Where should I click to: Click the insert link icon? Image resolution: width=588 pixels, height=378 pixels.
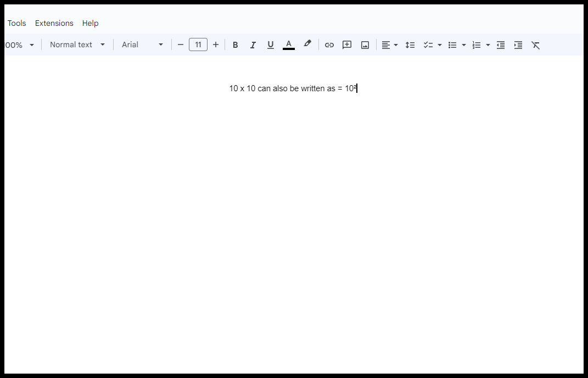click(x=329, y=45)
